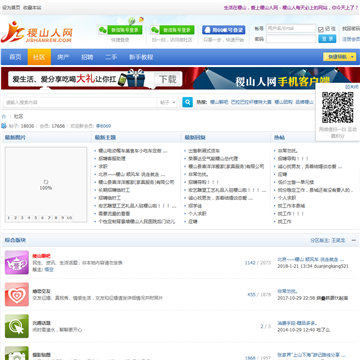Expand the yellow quick navigation dropdown
This screenshot has width=360, height=360.
340,57
